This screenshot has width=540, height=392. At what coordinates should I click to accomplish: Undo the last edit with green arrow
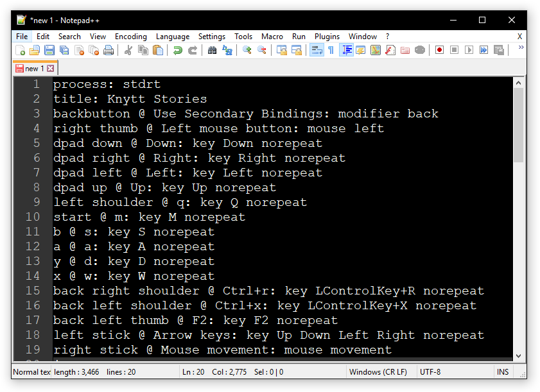[178, 50]
